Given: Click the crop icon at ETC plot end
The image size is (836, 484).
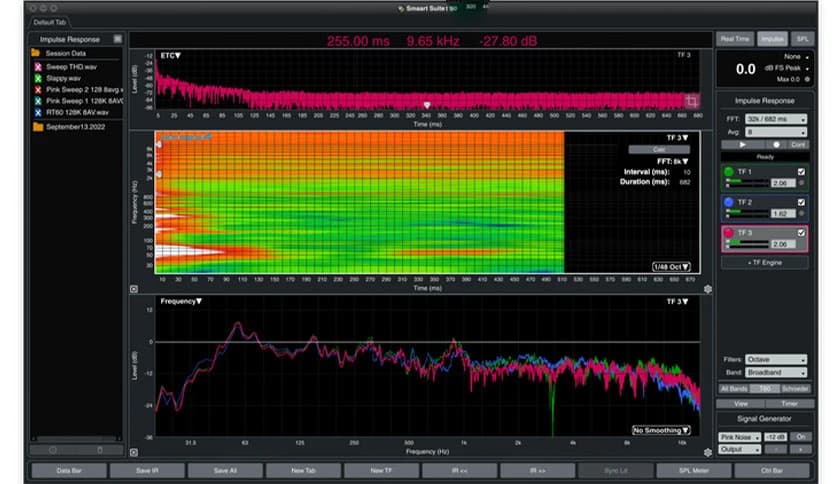Looking at the screenshot, I should 692,101.
